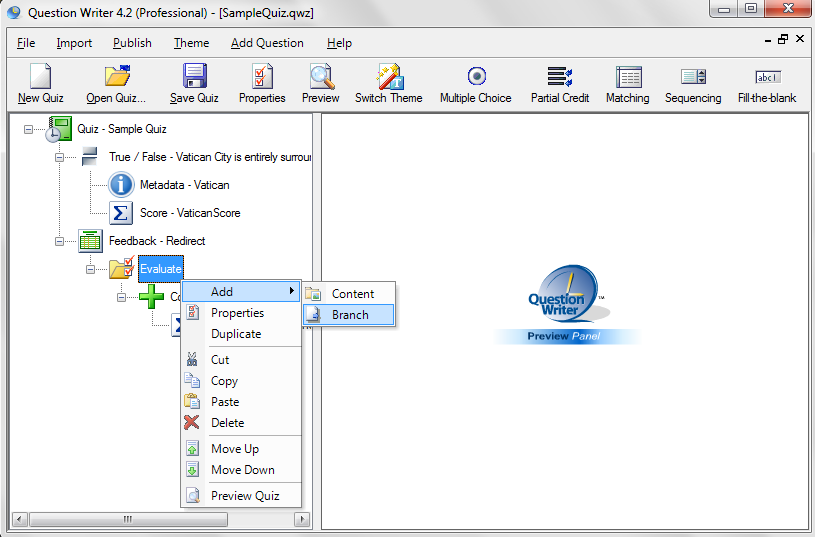Screen dimensions: 815x537
Task: Add a Sequencing question
Action: pos(693,77)
